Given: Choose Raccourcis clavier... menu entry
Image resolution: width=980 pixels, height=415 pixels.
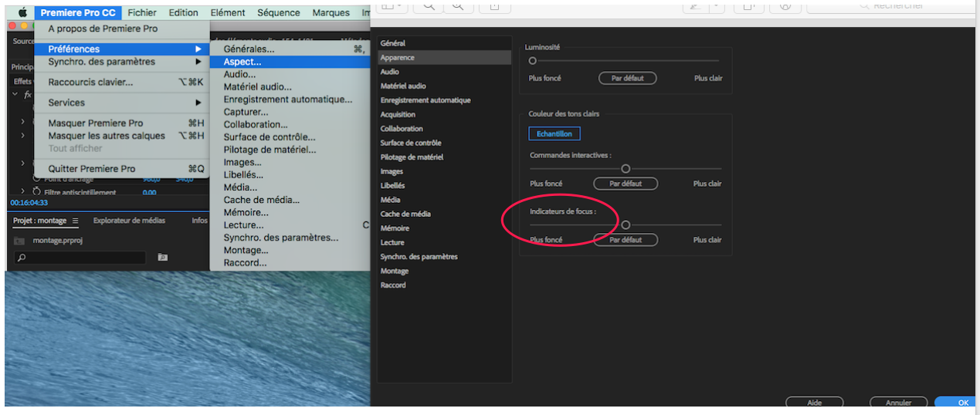Looking at the screenshot, I should [121, 82].
